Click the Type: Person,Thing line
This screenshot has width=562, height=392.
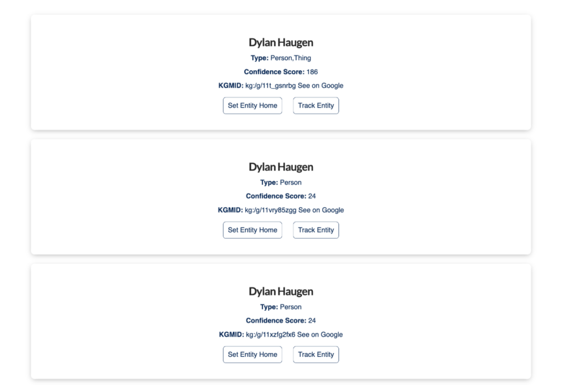pyautogui.click(x=281, y=58)
